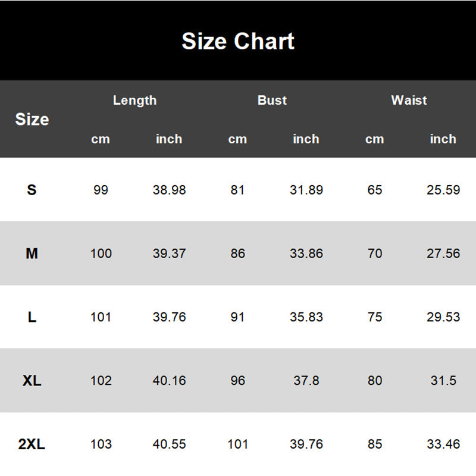Screen dimensions: 476x476
Task: Select the L size row label
Action: pyautogui.click(x=32, y=317)
